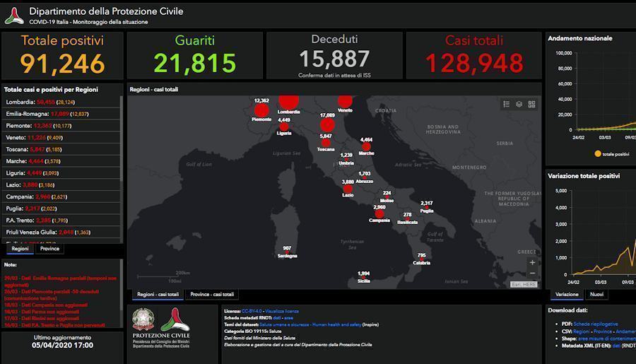Open the map legend list icon
The height and width of the screenshot is (364, 636).
(x=507, y=104)
